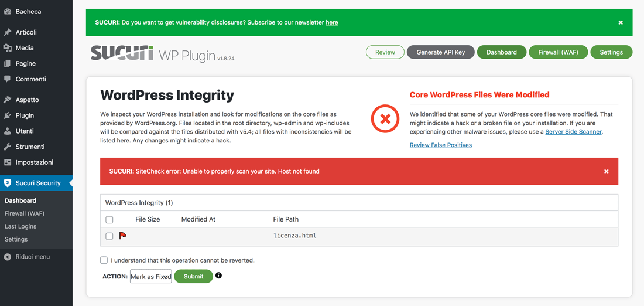Image resolution: width=644 pixels, height=306 pixels.
Task: Click the info icon beside Submit
Action: click(218, 276)
